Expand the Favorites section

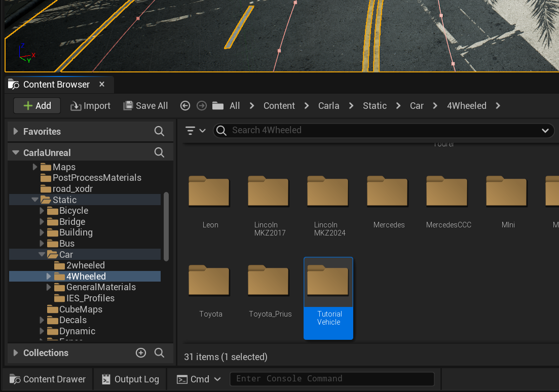click(16, 132)
